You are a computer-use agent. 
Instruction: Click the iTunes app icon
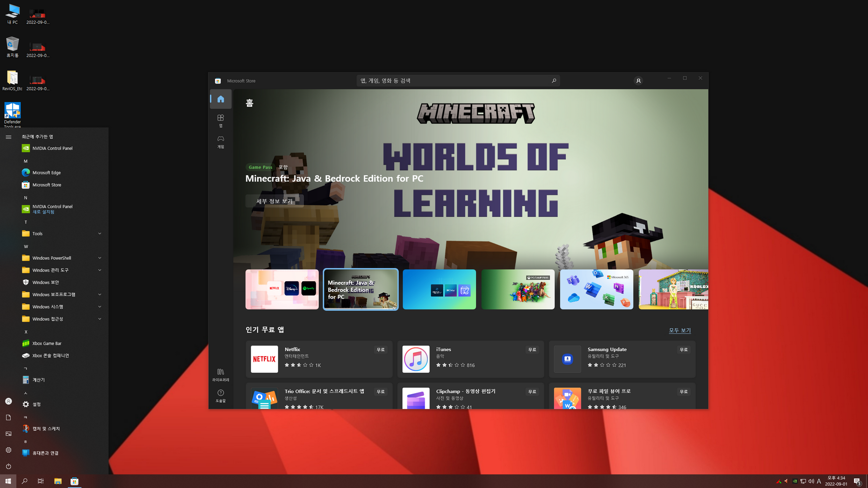416,359
